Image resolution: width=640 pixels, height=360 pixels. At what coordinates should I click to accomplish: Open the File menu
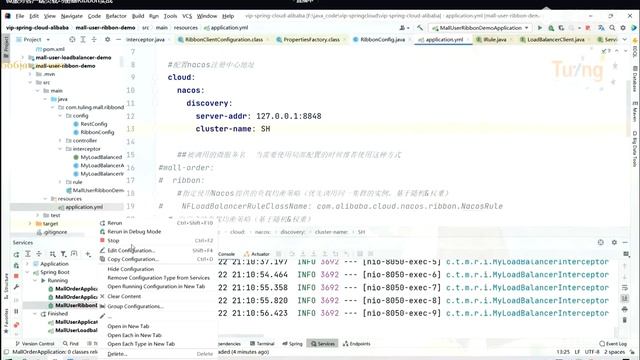coord(20,16)
